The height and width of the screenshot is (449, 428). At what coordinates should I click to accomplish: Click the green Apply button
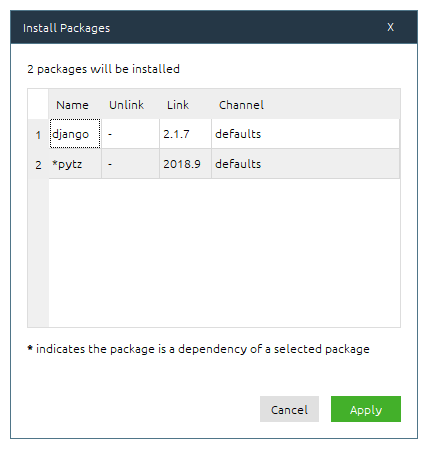tap(366, 409)
